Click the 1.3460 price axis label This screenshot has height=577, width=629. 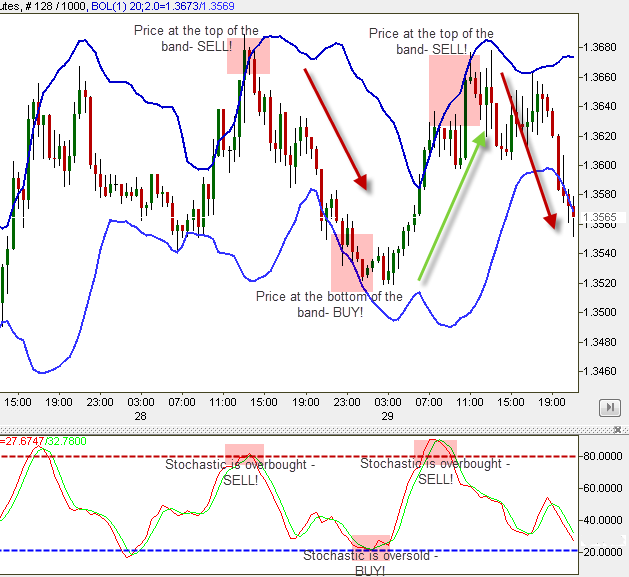pos(599,371)
